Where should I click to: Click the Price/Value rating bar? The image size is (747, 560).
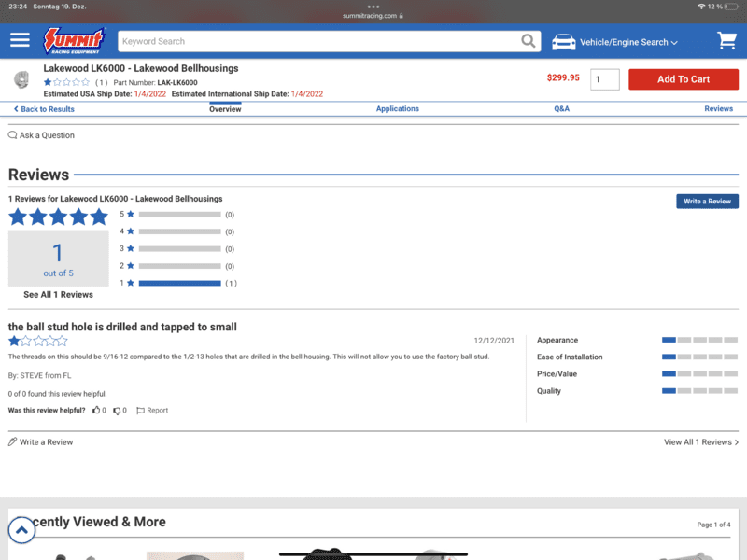(x=699, y=374)
